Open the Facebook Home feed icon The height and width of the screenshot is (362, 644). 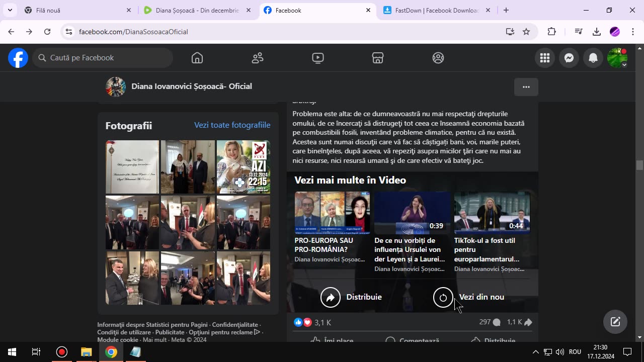pyautogui.click(x=197, y=58)
